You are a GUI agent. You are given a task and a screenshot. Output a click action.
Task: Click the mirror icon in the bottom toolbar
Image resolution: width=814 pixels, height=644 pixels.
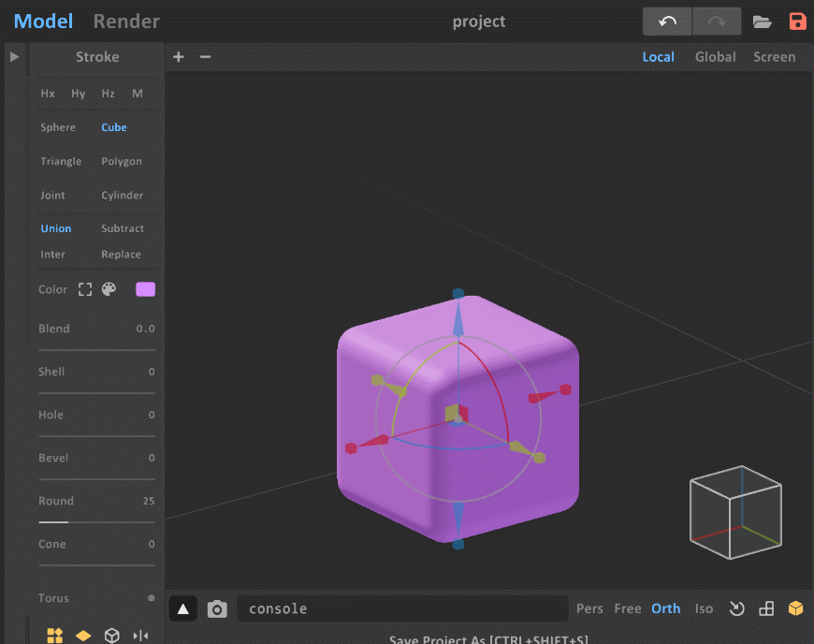tap(140, 636)
